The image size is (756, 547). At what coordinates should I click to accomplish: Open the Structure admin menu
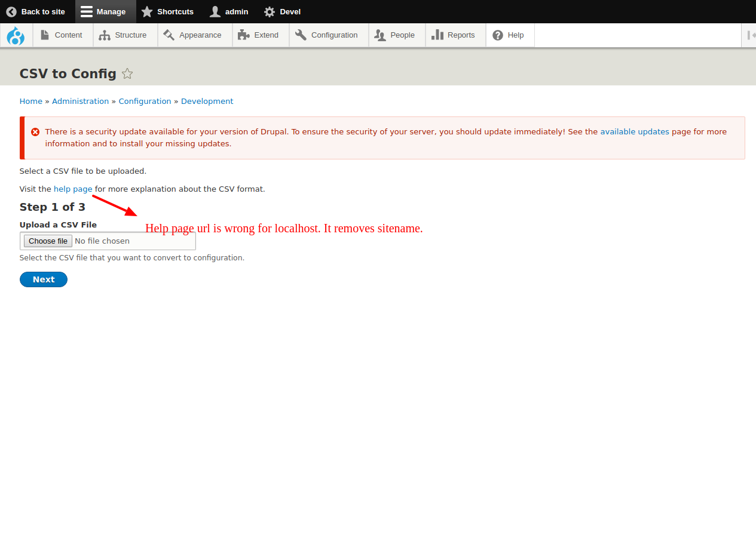[x=124, y=35]
